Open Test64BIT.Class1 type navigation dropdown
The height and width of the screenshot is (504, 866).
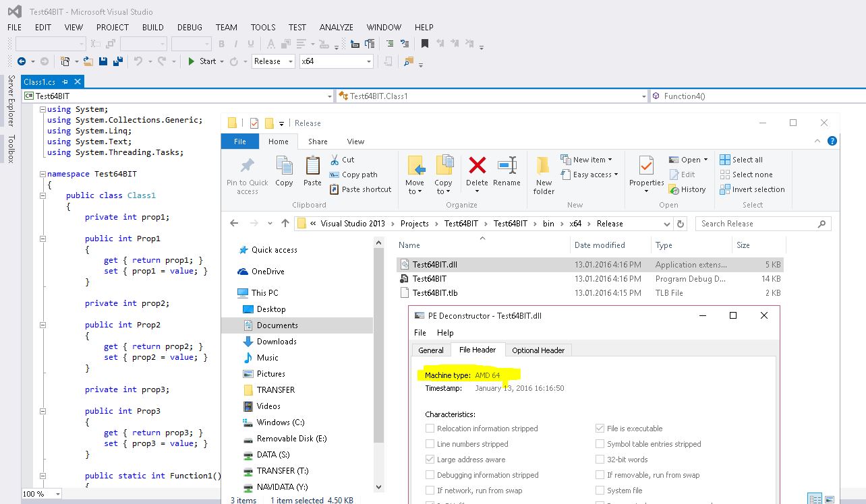(x=492, y=96)
